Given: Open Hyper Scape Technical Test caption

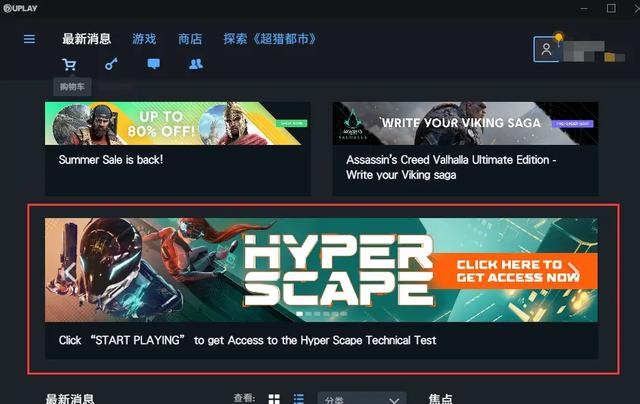Looking at the screenshot, I should point(247,340).
